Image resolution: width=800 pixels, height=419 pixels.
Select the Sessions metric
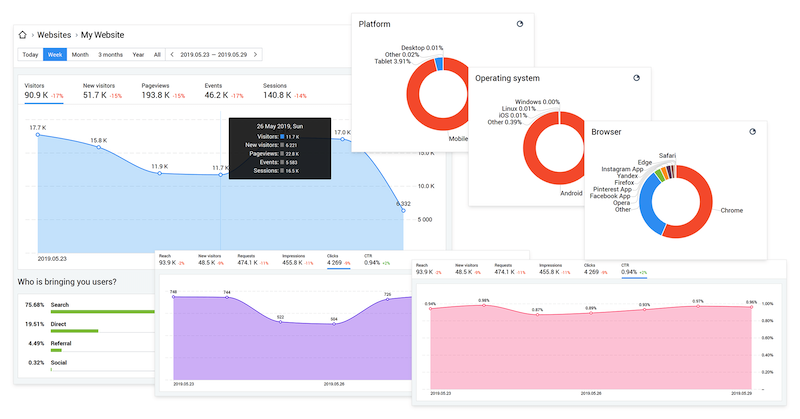[x=284, y=90]
